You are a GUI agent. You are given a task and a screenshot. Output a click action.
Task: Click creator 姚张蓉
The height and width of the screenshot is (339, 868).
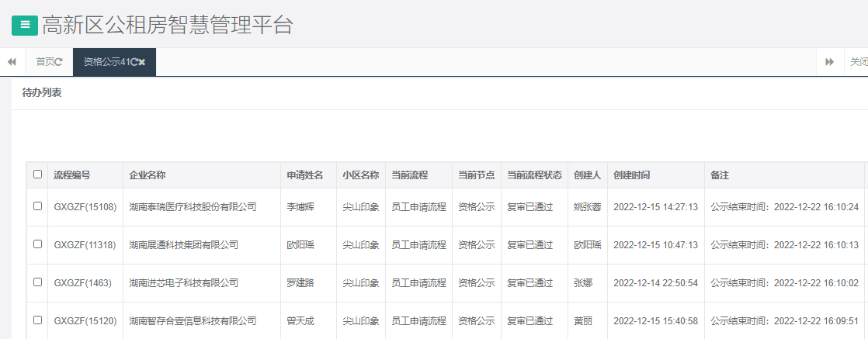coord(588,207)
